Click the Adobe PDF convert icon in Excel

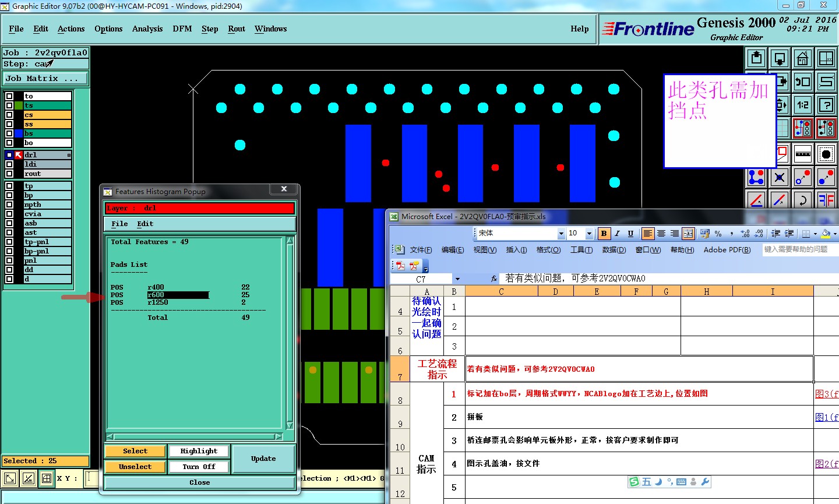(401, 266)
